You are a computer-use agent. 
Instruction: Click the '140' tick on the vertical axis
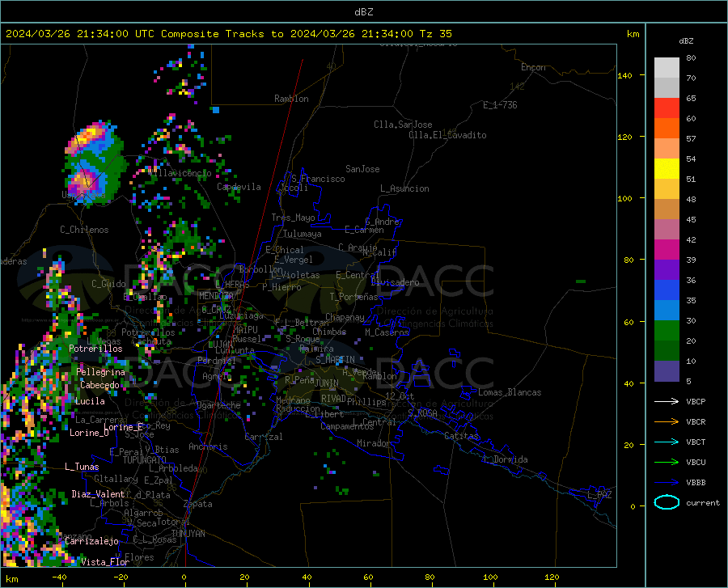coord(624,76)
